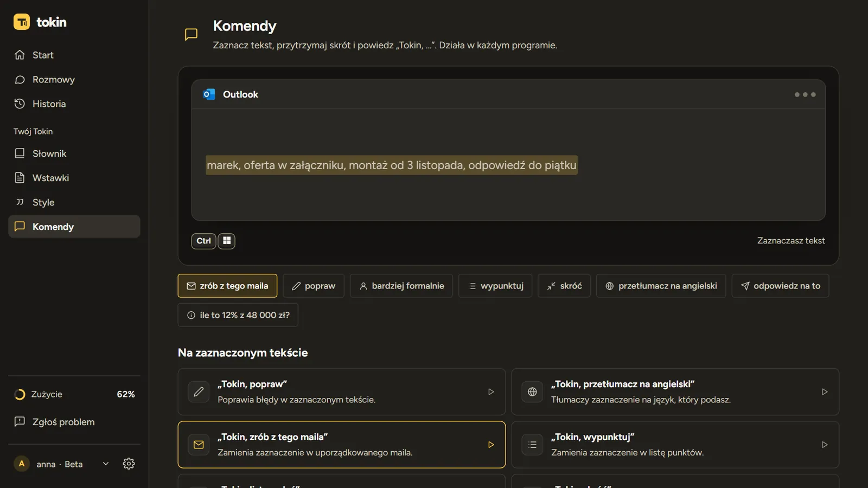Play the przetłumacz na angielski card demo
Screen dimensions: 868x488
point(825,391)
